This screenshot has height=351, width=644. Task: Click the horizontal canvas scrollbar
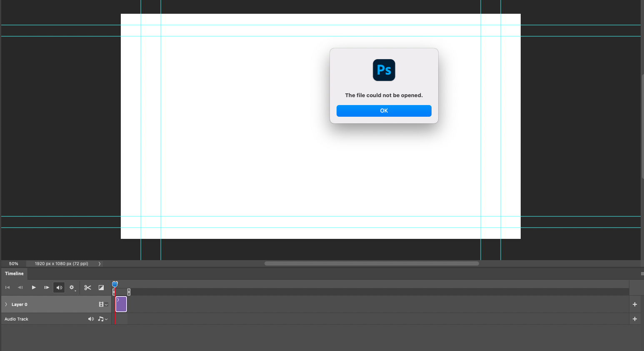pyautogui.click(x=372, y=263)
